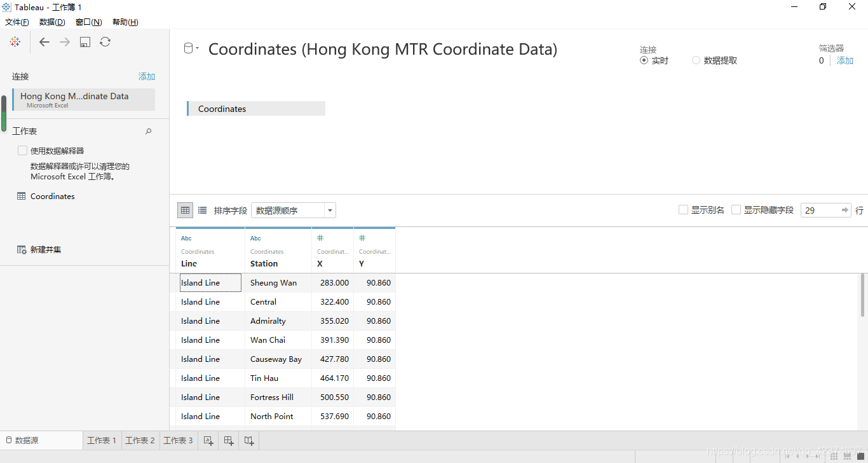
Task: Click the Tin Hau station cell
Action: [278, 378]
